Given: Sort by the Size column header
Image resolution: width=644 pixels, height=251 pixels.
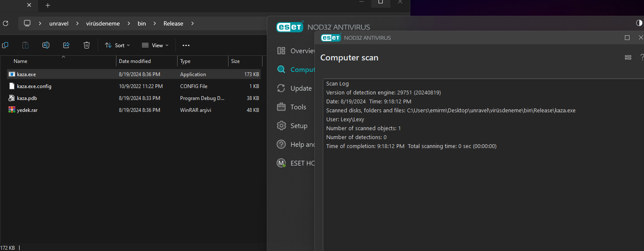Looking at the screenshot, I should [235, 61].
